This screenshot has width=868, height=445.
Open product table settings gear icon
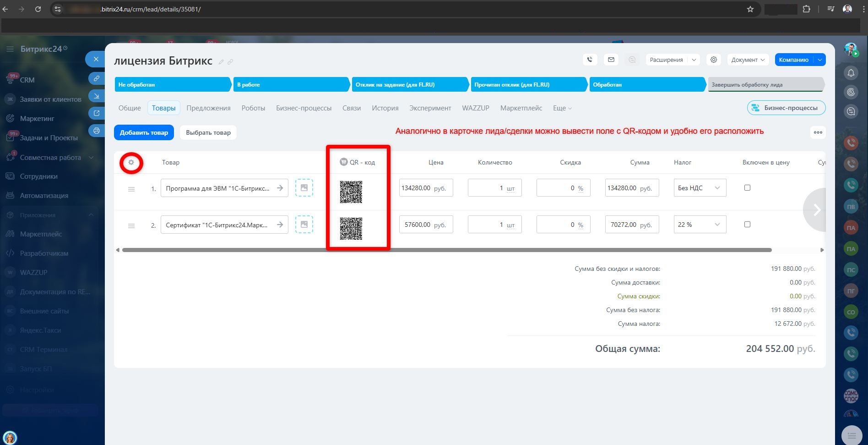click(x=131, y=163)
